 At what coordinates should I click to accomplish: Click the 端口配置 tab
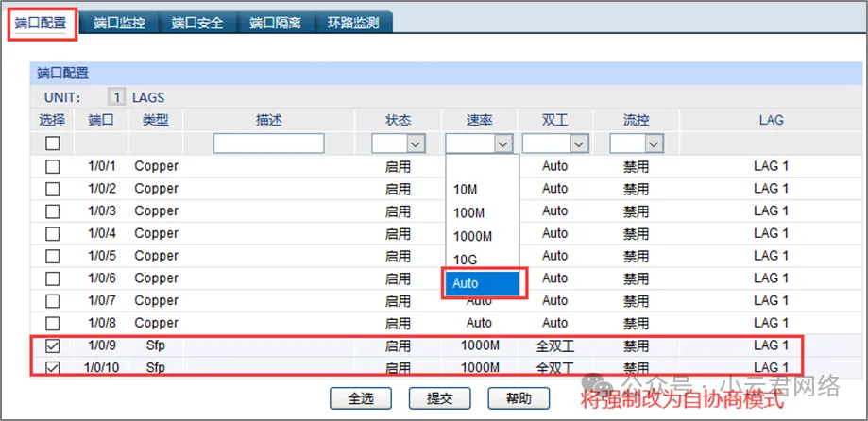[x=41, y=23]
